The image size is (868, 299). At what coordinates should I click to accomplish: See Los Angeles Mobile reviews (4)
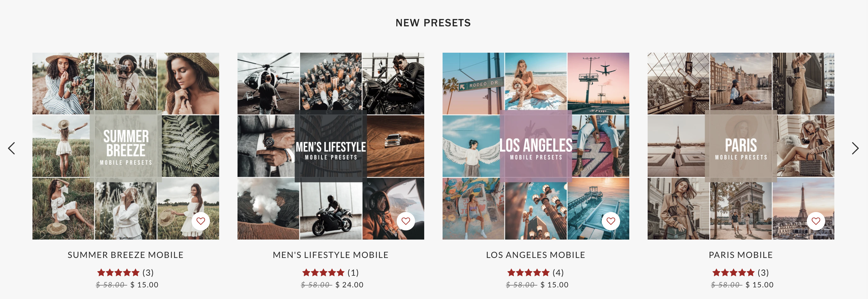(535, 272)
